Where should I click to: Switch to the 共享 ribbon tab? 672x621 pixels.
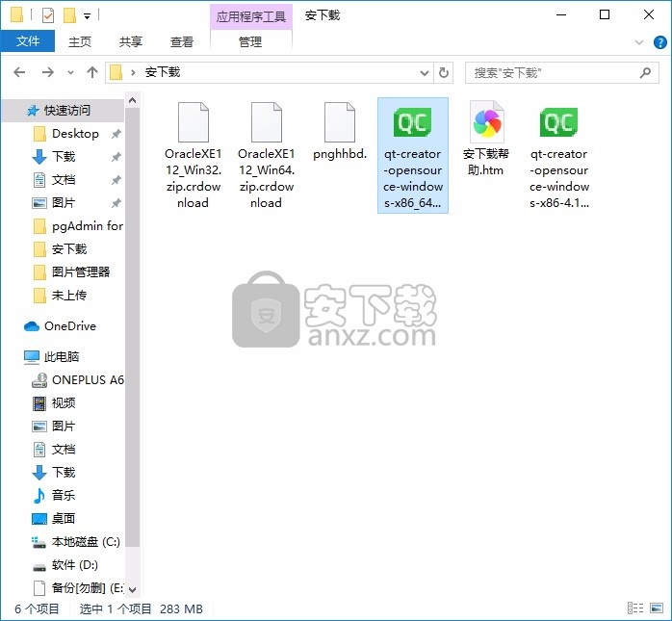coord(131,41)
